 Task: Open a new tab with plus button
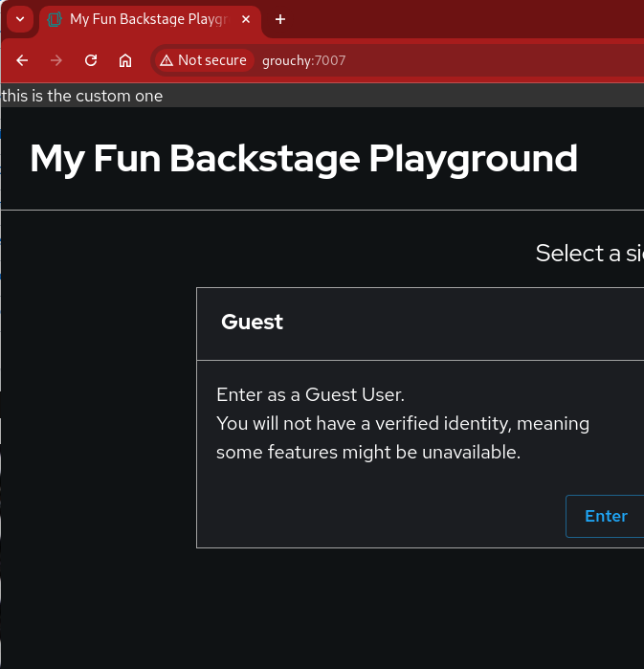tap(280, 19)
